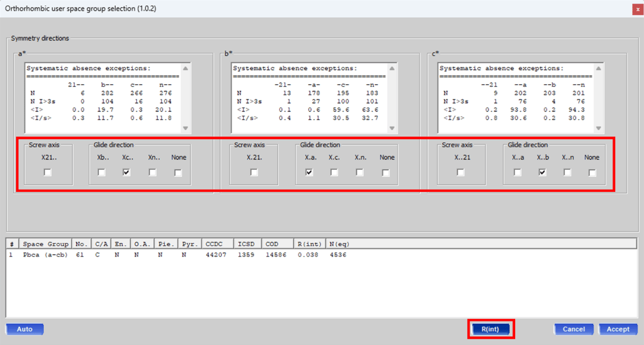Tick the Xn.. glide direction checkbox
Image resolution: width=644 pixels, height=345 pixels.
pos(152,172)
